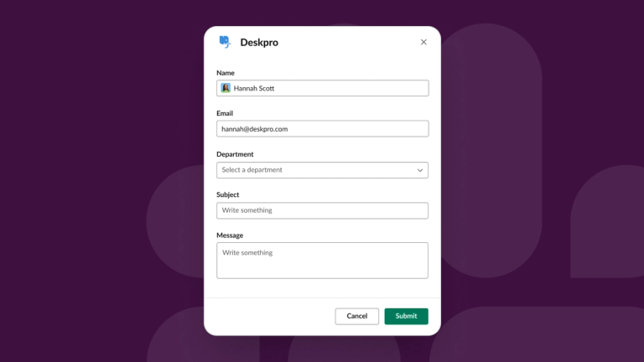Click the Message field label
The width and height of the screenshot is (644, 362).
pyautogui.click(x=230, y=235)
